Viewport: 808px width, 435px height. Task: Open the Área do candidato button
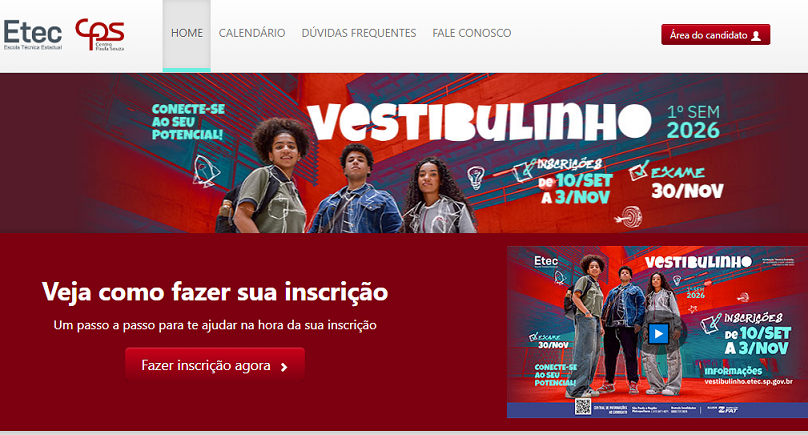tap(716, 35)
